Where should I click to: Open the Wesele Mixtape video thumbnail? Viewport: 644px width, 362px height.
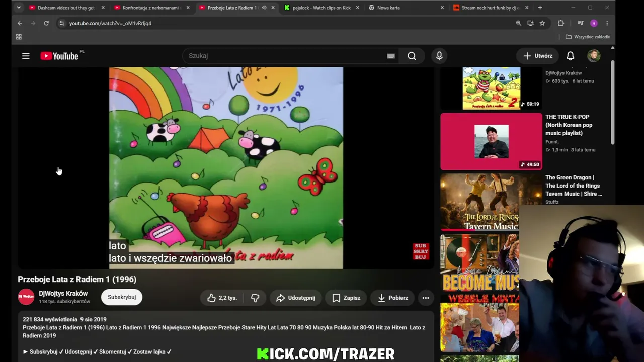point(480,323)
